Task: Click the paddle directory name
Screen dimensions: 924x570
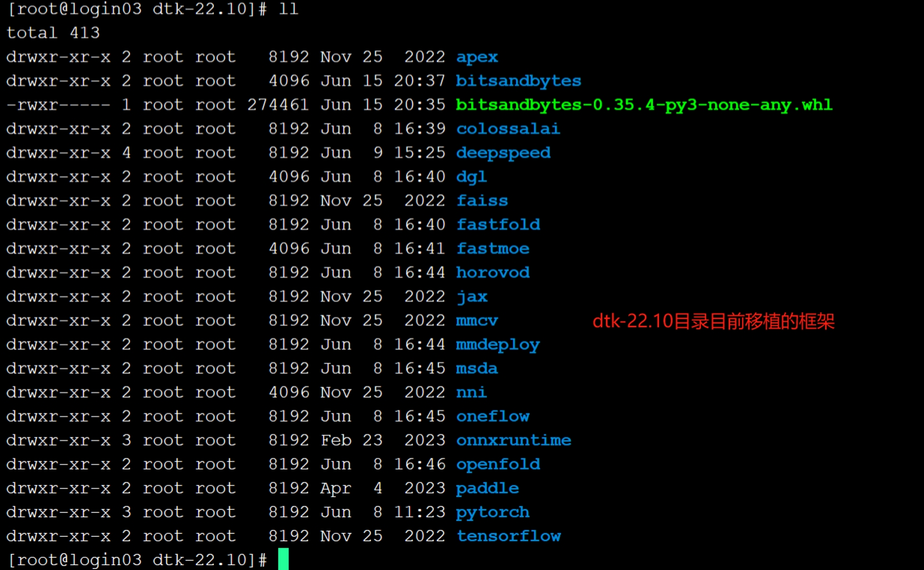Action: pos(488,488)
